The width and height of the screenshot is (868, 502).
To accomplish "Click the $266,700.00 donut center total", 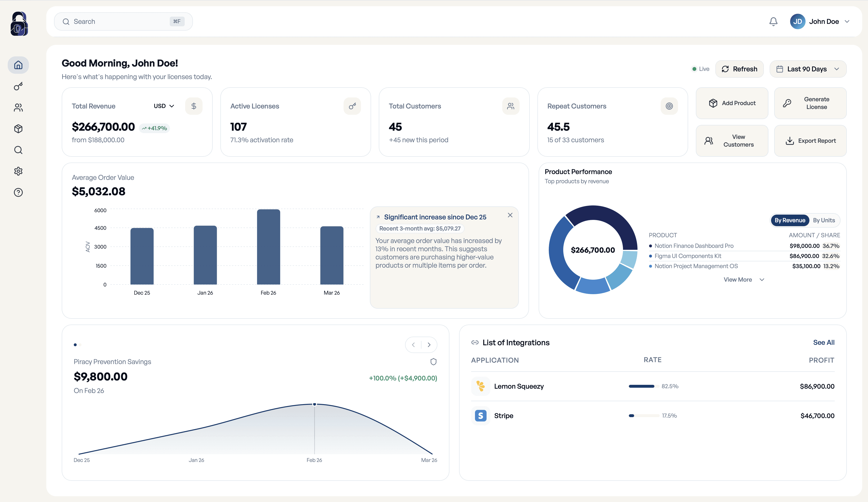I will tap(593, 250).
